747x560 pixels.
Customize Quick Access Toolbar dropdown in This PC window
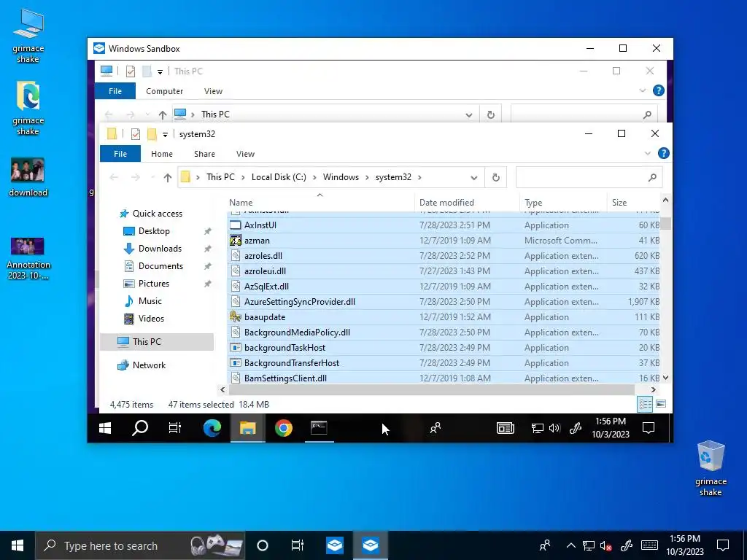160,72
